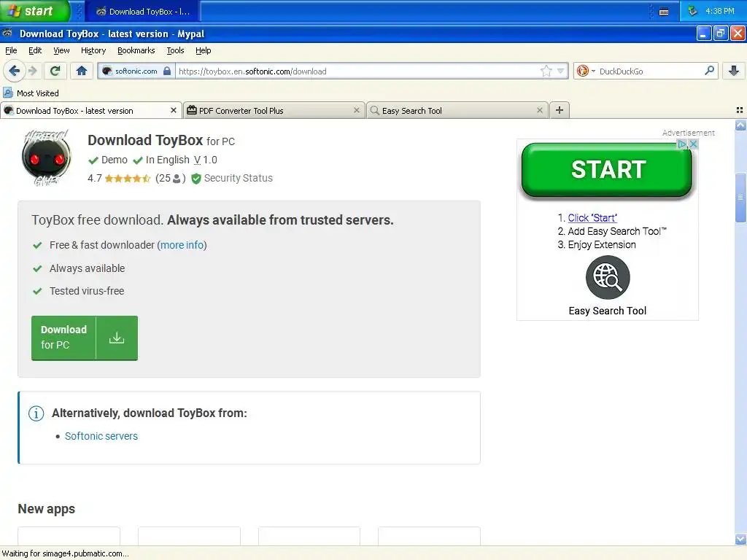Click the softonic.com site identity badge
The image size is (747, 560).
pos(136,71)
